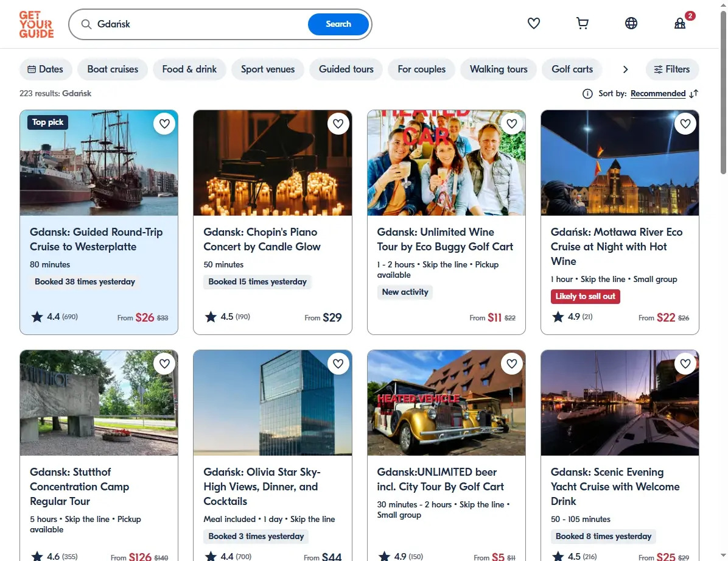Image resolution: width=728 pixels, height=561 pixels.
Task: Click the yacht harbor evening photo
Action: [620, 403]
